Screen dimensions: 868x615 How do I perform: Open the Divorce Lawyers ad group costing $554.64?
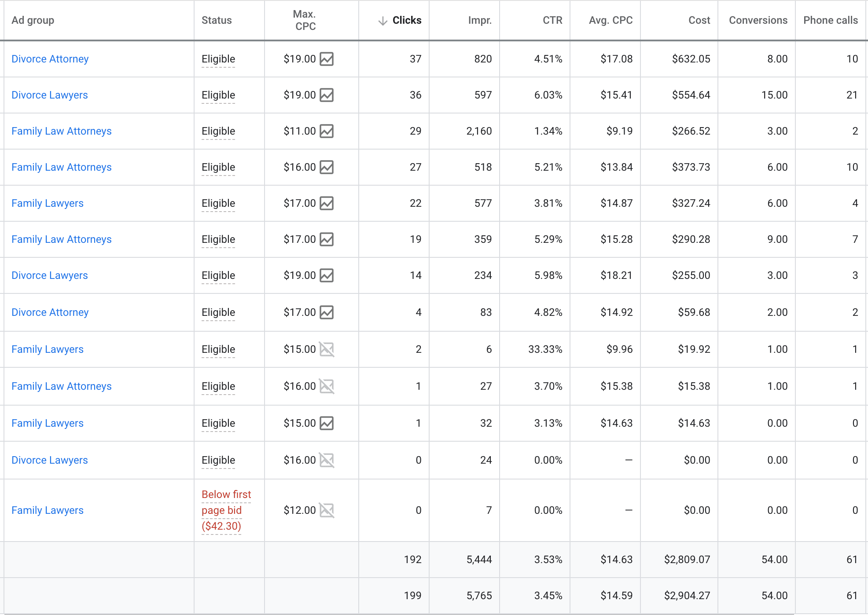[x=50, y=95]
